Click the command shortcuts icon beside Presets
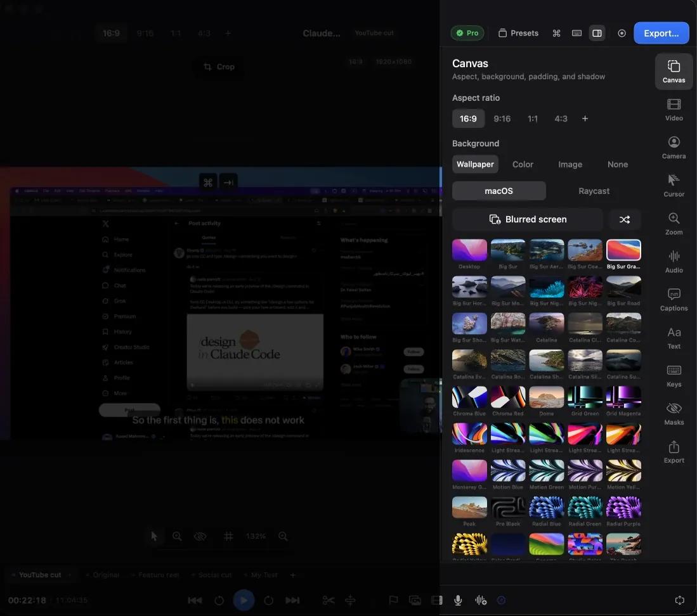 tap(556, 34)
